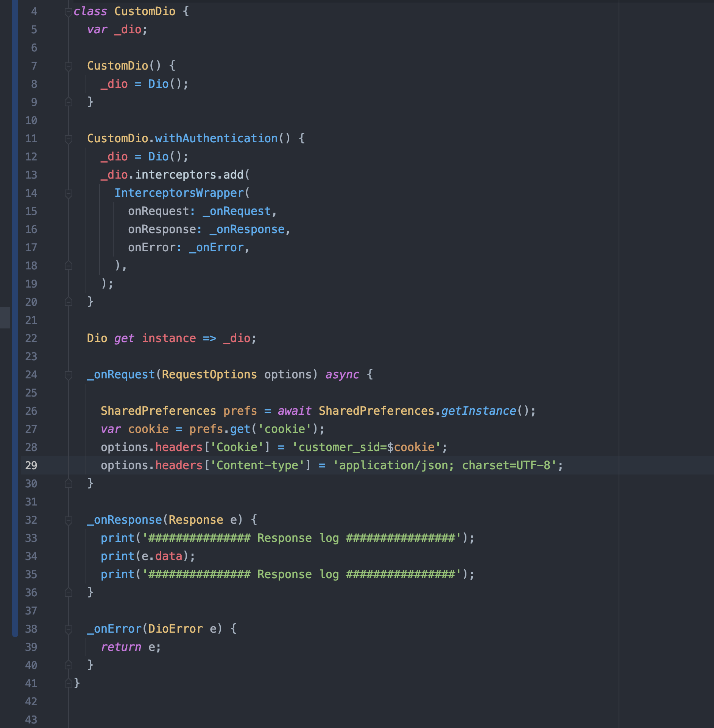Click 'withAuthentication' constructor name

pos(216,138)
